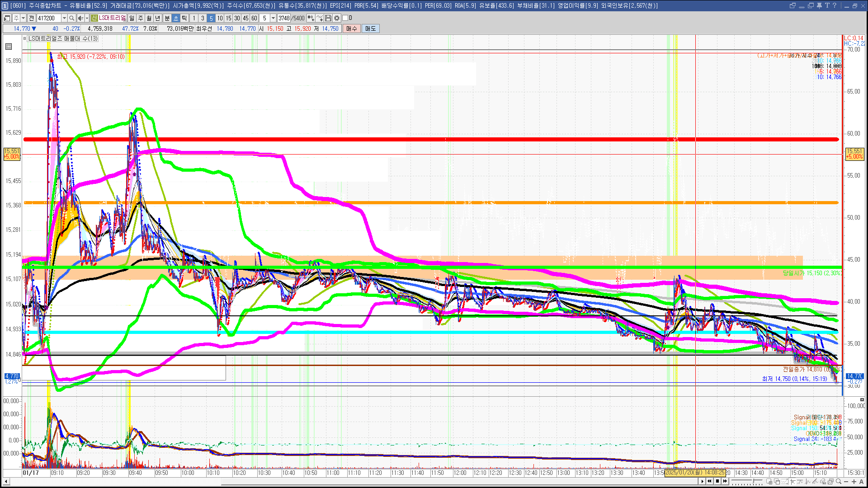The width and height of the screenshot is (868, 488).
Task: Click the stock search magnifier icon
Action: 72,18
